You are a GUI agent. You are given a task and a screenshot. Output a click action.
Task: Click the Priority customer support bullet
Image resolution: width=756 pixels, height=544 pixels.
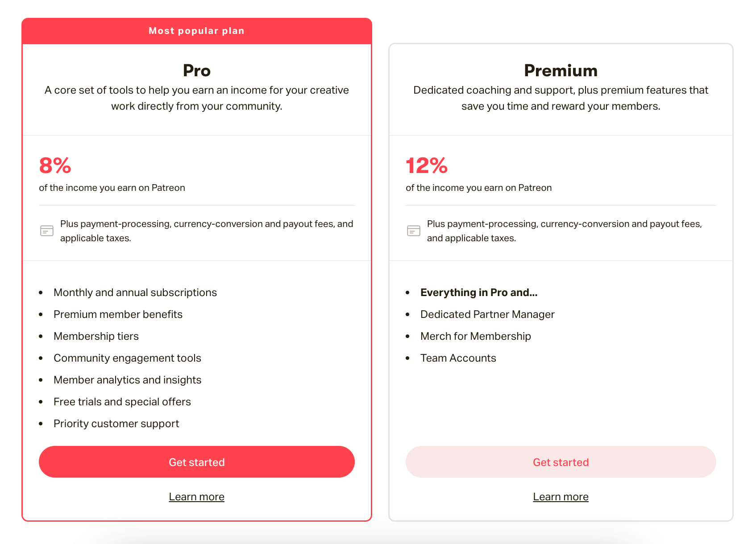(x=116, y=423)
